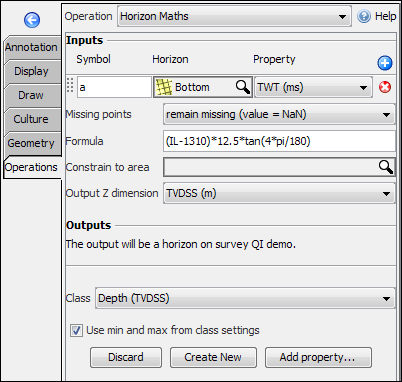Switch to the Annotation tab
Image resolution: width=402 pixels, height=382 pixels.
[x=32, y=47]
